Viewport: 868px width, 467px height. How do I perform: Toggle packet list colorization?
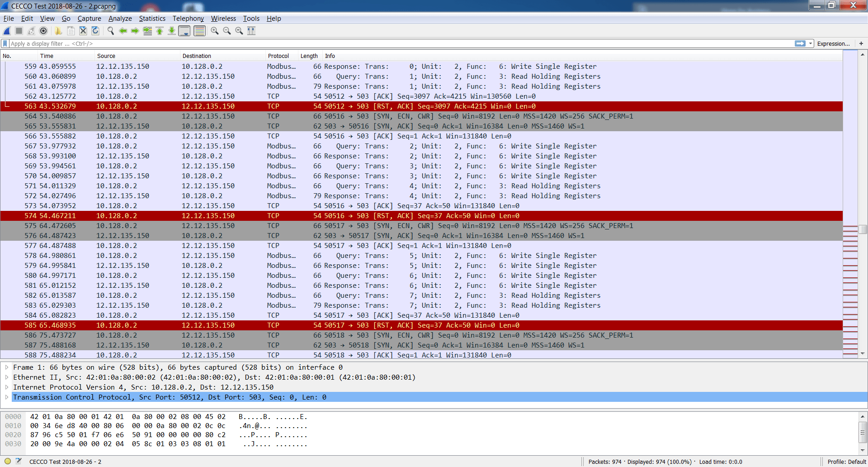point(199,31)
